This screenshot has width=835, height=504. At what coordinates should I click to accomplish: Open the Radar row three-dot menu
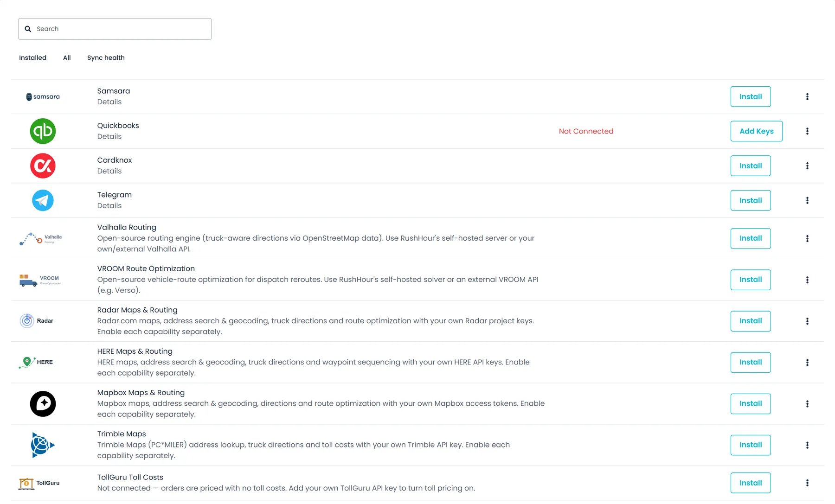(807, 321)
